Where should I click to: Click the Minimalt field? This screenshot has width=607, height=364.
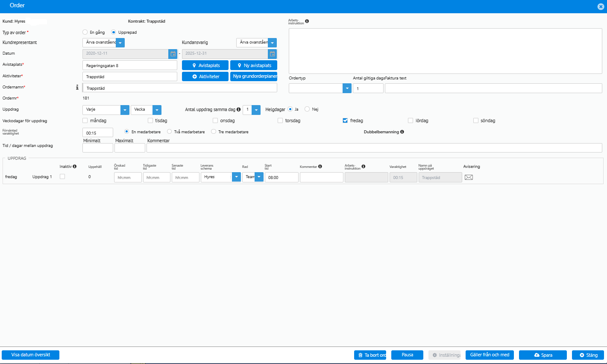pos(98,148)
